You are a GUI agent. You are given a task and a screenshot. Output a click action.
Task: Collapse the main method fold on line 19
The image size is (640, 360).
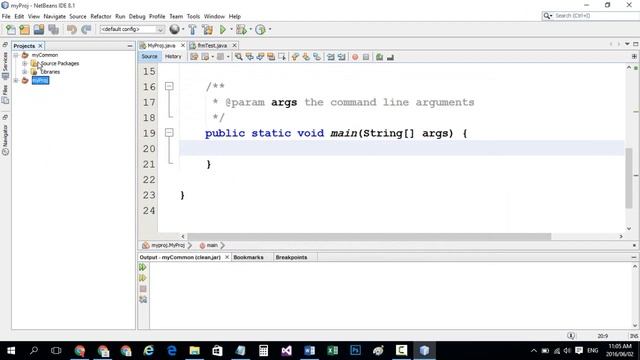(x=169, y=133)
